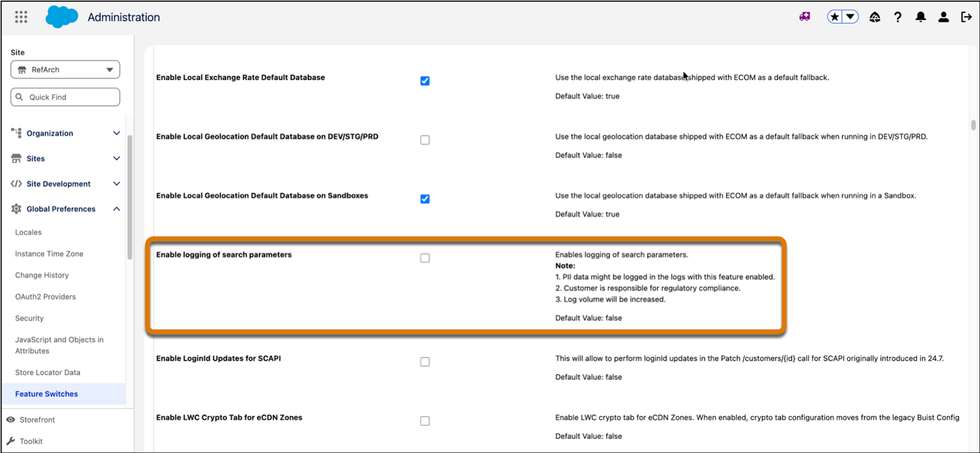Viewport: 980px width, 453px height.
Task: Open the notifications bell
Action: tap(921, 17)
